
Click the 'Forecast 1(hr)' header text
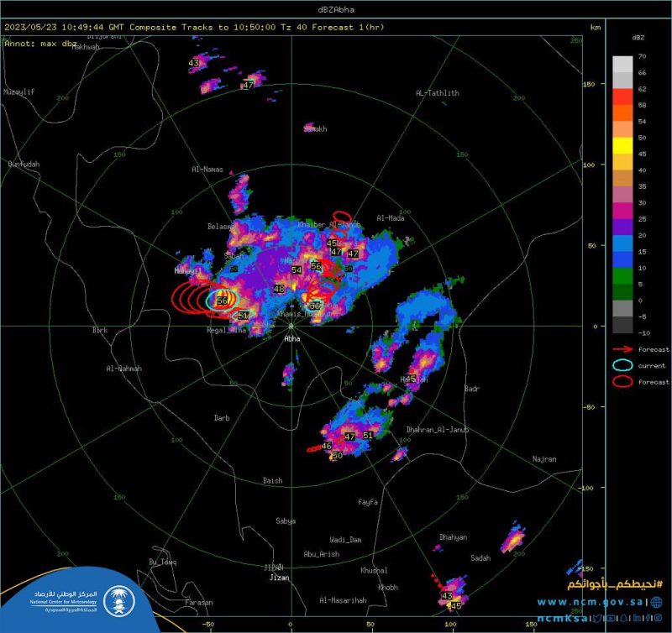coord(348,27)
